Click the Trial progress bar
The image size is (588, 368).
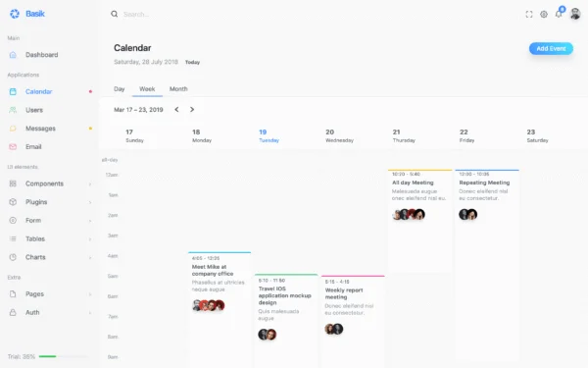(64, 356)
